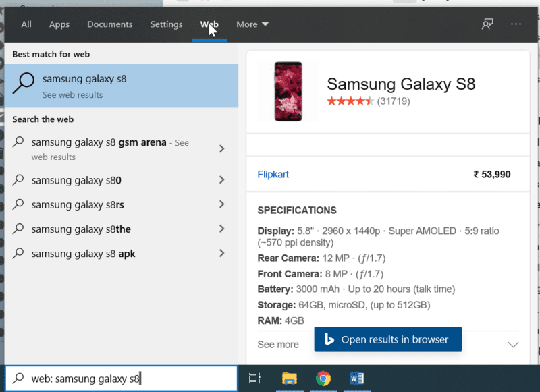Switch to the Apps tab

[59, 24]
